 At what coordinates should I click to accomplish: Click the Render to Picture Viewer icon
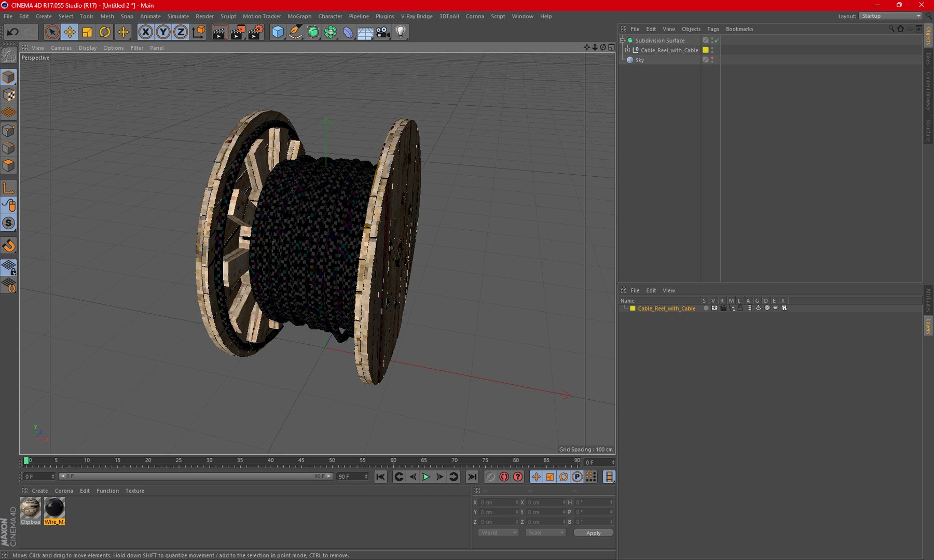237,32
